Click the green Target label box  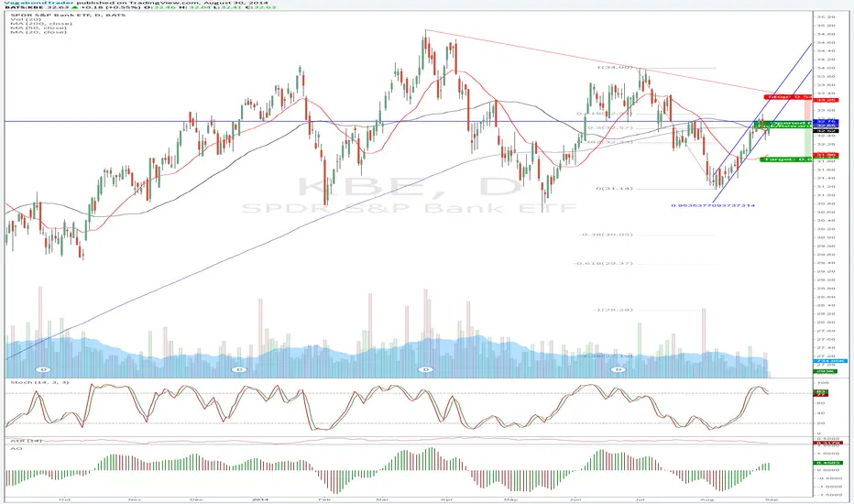(785, 159)
